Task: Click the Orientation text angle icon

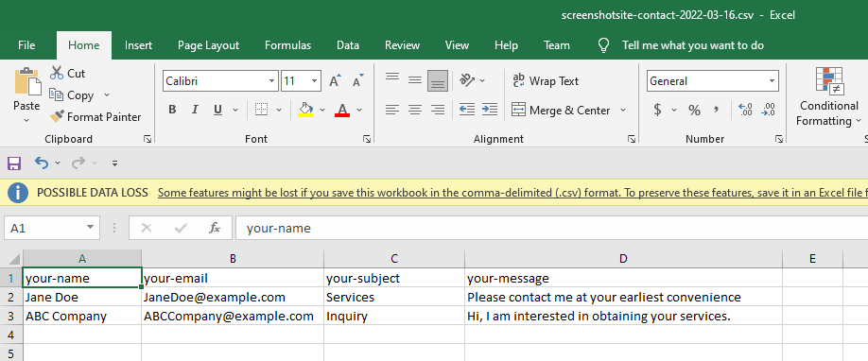Action: (467, 81)
